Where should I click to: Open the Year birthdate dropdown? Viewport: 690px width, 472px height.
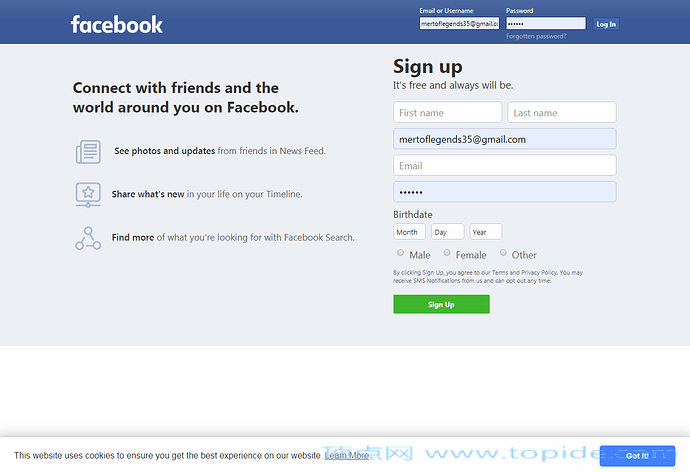[486, 232]
